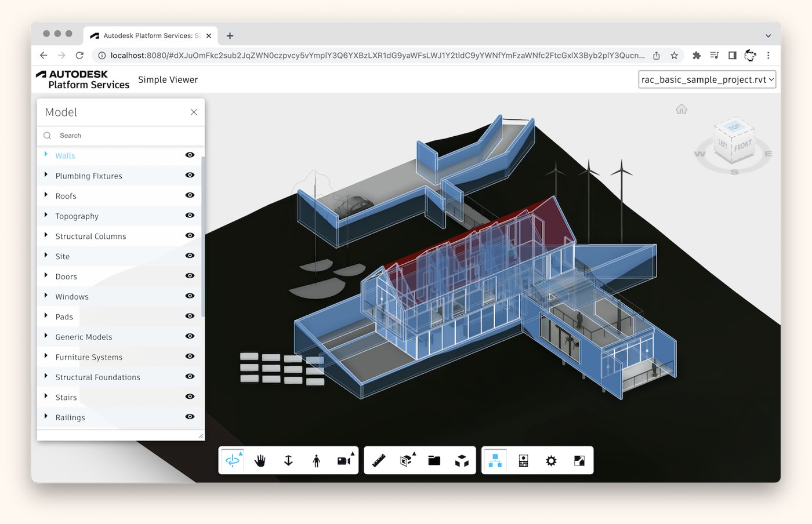This screenshot has width=812, height=524.
Task: Open the Section analysis tool
Action: pos(407,461)
